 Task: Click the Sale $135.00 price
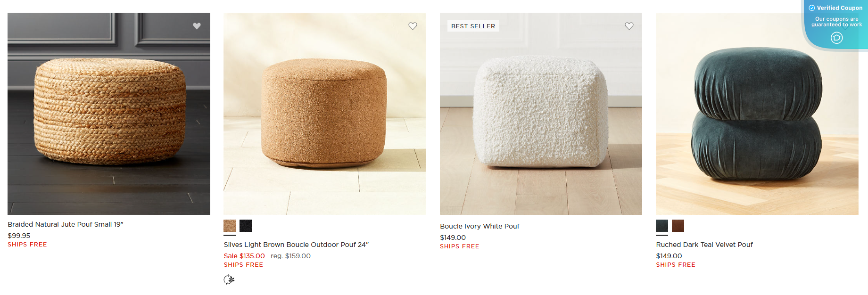[244, 256]
